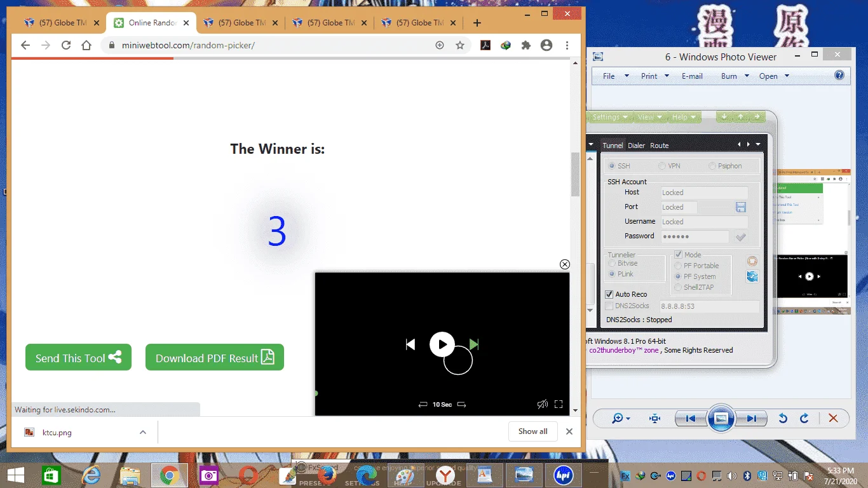Open the Photo Viewer File menu
The image size is (868, 488).
pos(615,76)
